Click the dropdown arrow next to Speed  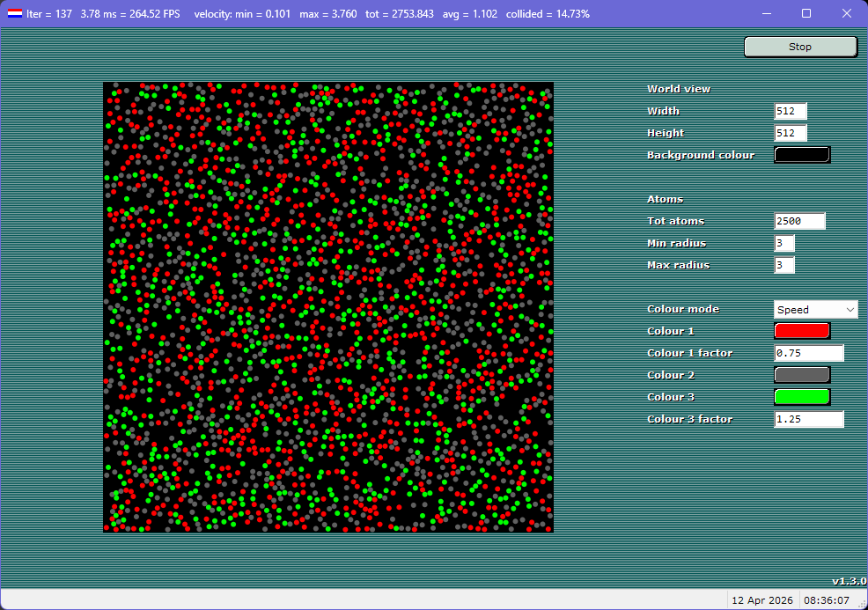(x=851, y=309)
